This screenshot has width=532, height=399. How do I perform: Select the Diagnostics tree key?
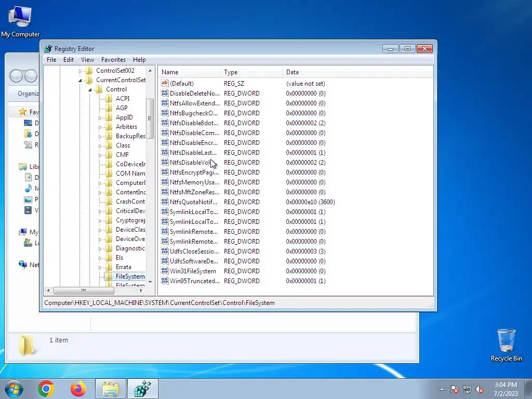[130, 248]
